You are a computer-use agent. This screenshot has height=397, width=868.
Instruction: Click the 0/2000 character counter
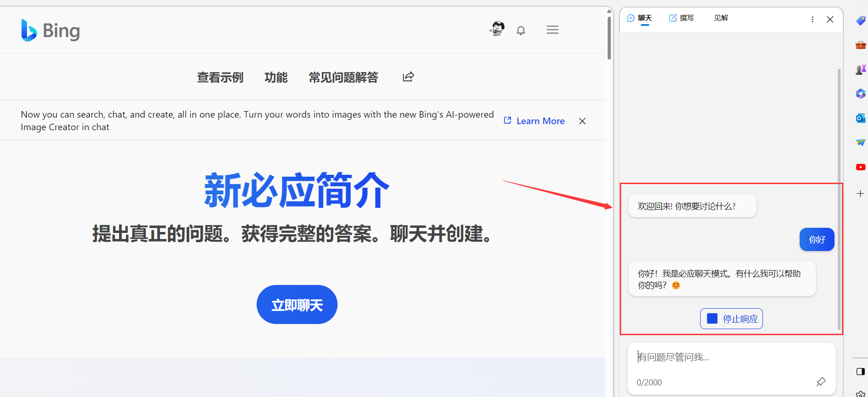[x=649, y=382]
